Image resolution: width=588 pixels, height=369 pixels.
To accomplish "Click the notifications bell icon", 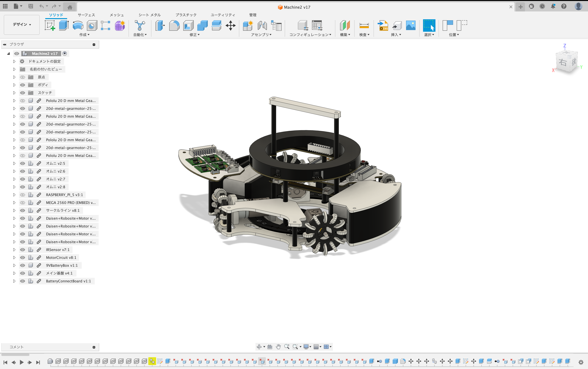I will (553, 6).
